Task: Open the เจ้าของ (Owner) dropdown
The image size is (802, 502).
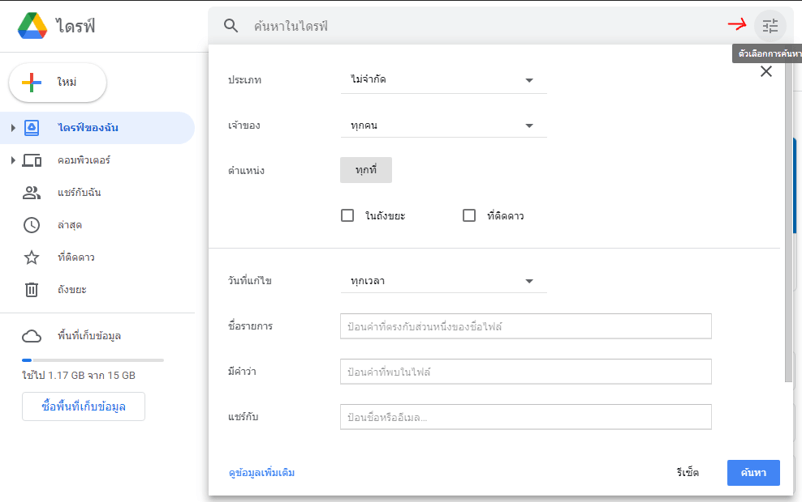Action: pyautogui.click(x=443, y=126)
